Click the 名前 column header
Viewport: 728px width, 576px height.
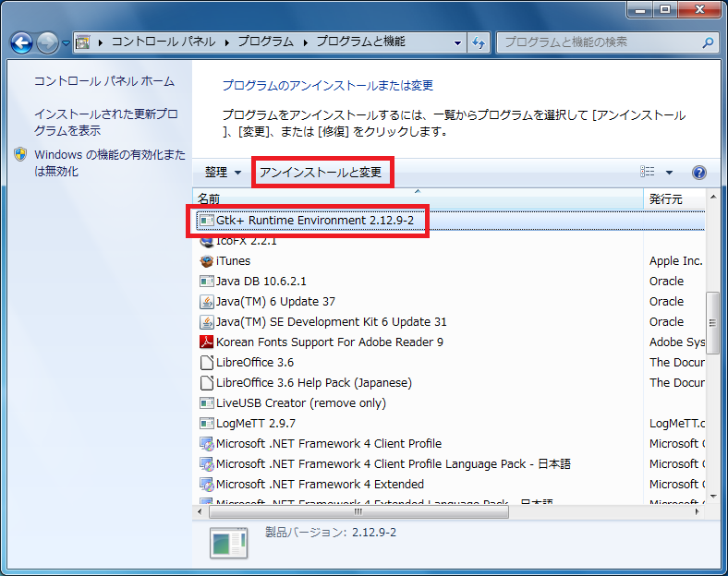tap(209, 198)
